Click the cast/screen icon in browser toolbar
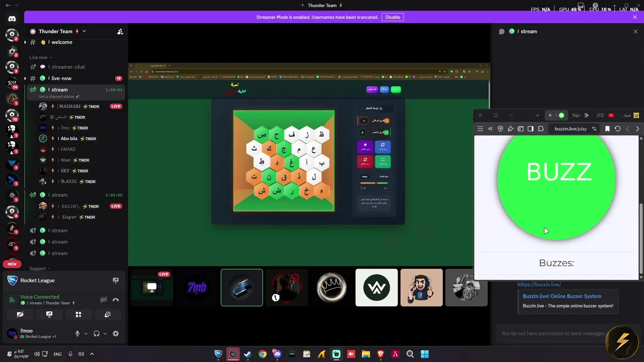Viewport: 644px width, 362px height. point(521,129)
